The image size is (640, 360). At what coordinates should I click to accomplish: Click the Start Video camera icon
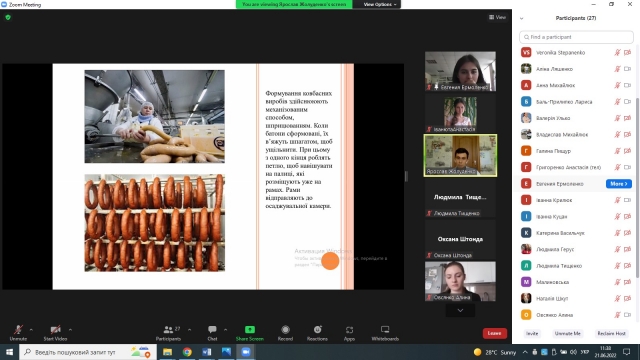(56, 329)
